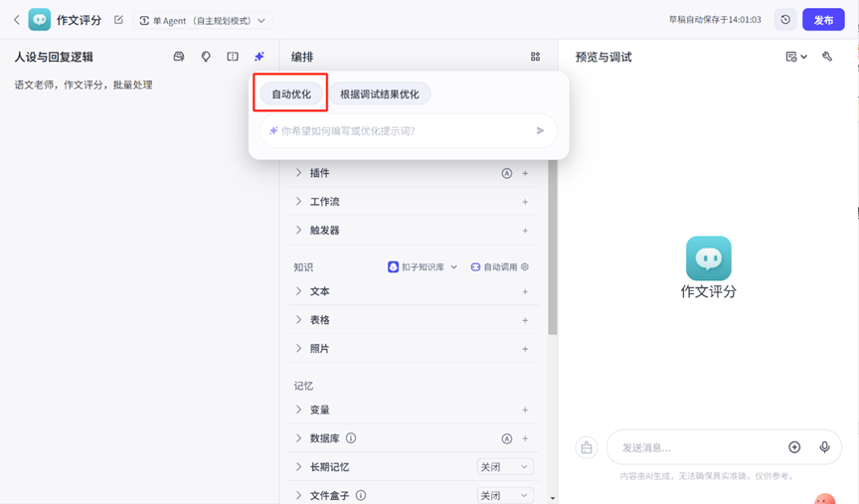Add a 数据库 with plus
The width and height of the screenshot is (859, 504).
pyautogui.click(x=525, y=438)
